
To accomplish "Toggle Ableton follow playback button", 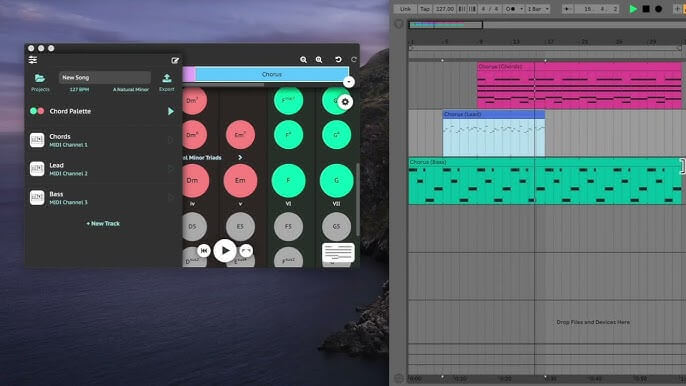I will click(x=567, y=9).
